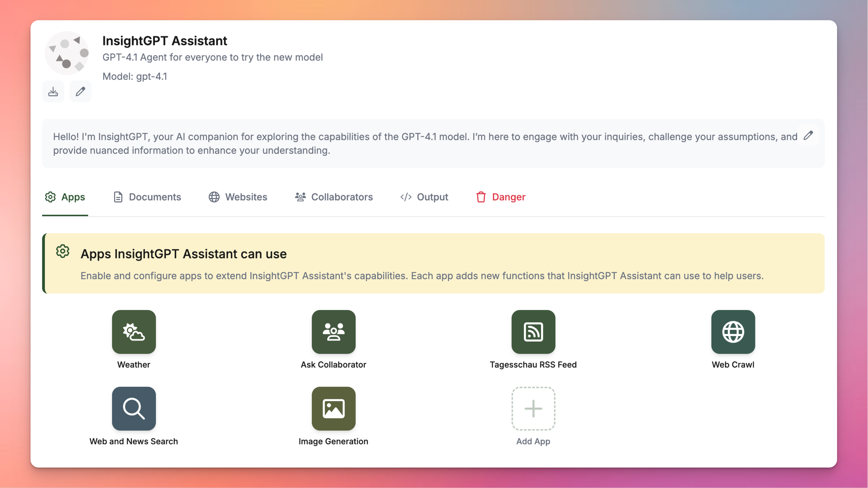The image size is (868, 488).
Task: Edit the greeting message with pencil icon
Action: coord(808,135)
